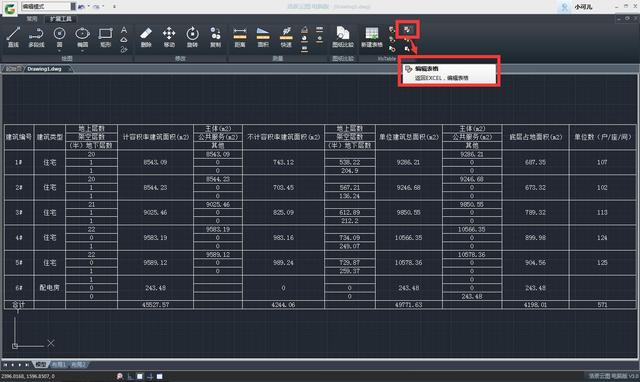Click the pie-shaped small icon in measure group
Viewport: 640px width, 382px height.
coord(304,39)
